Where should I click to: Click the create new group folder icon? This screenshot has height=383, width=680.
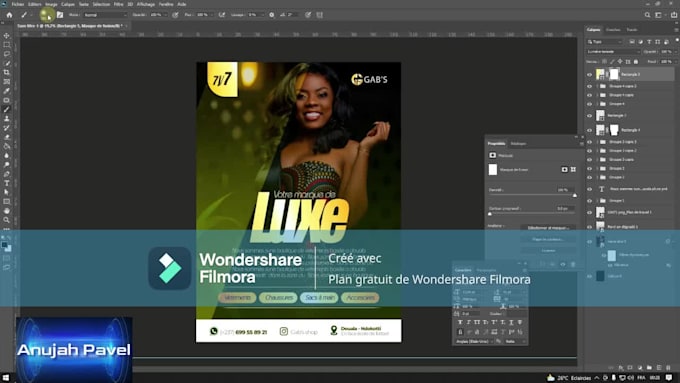649,367
